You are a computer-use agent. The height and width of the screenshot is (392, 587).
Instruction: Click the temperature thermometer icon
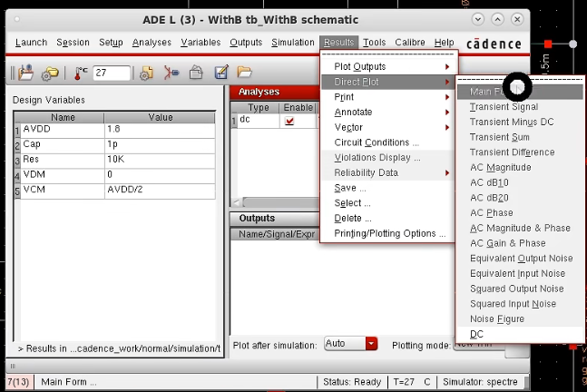[81, 73]
